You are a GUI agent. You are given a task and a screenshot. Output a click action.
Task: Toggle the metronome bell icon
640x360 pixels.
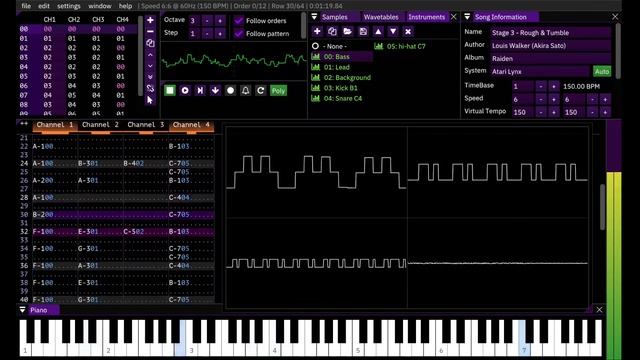(245, 90)
